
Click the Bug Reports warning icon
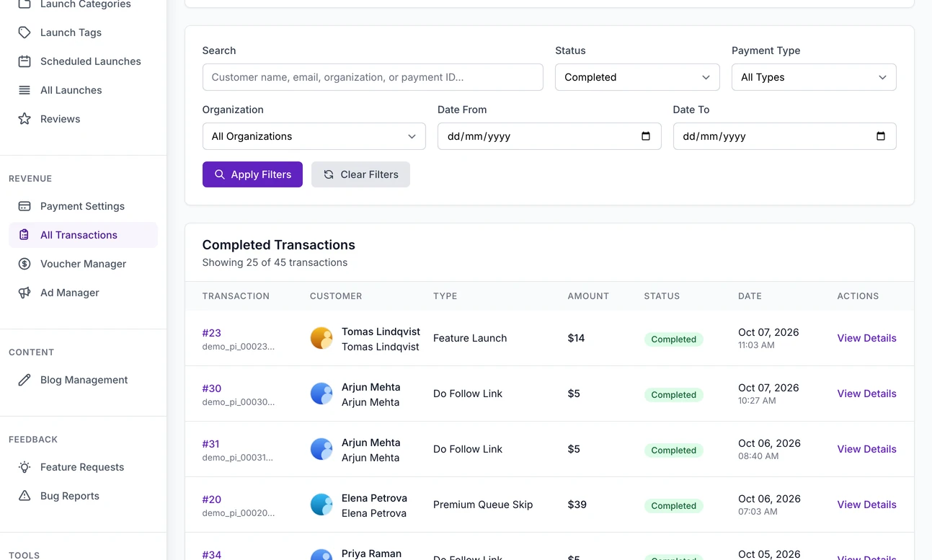point(25,496)
